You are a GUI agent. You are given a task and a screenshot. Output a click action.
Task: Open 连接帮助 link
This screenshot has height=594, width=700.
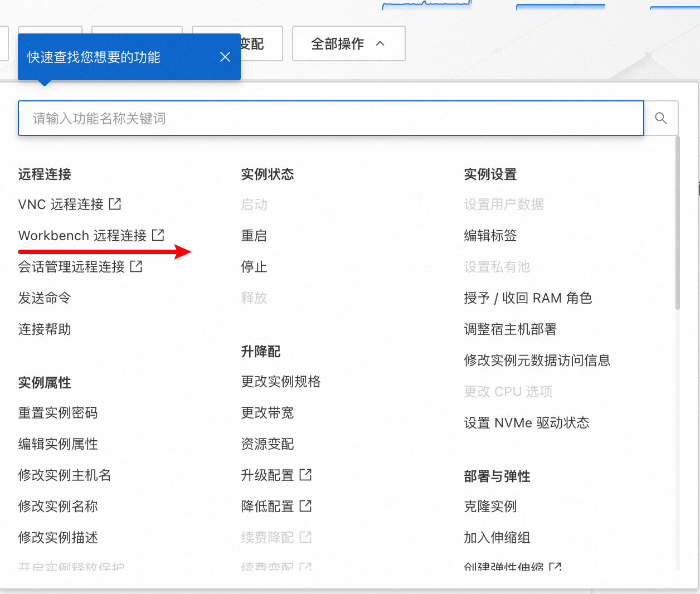pyautogui.click(x=45, y=329)
